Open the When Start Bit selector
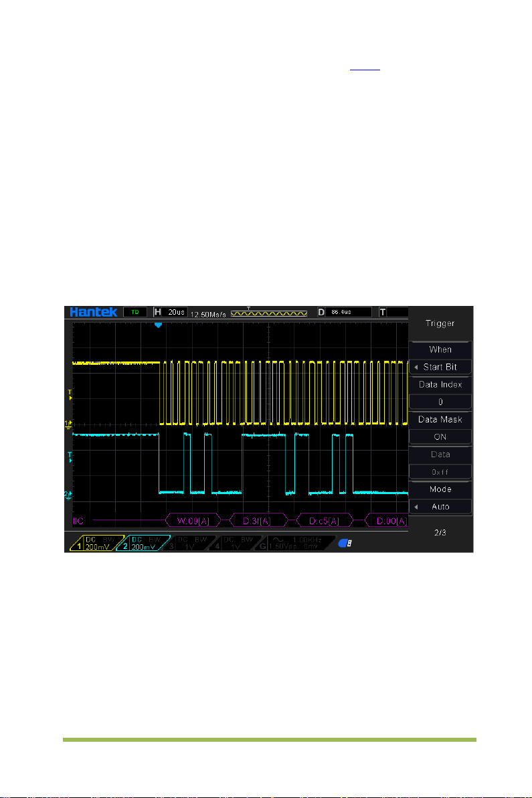The height and width of the screenshot is (798, 532). pyautogui.click(x=440, y=367)
